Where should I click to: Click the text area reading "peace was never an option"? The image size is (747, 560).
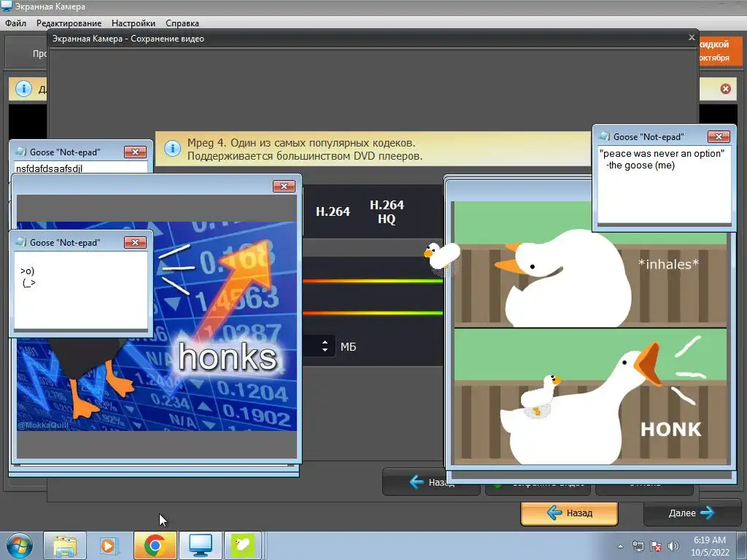pyautogui.click(x=664, y=184)
